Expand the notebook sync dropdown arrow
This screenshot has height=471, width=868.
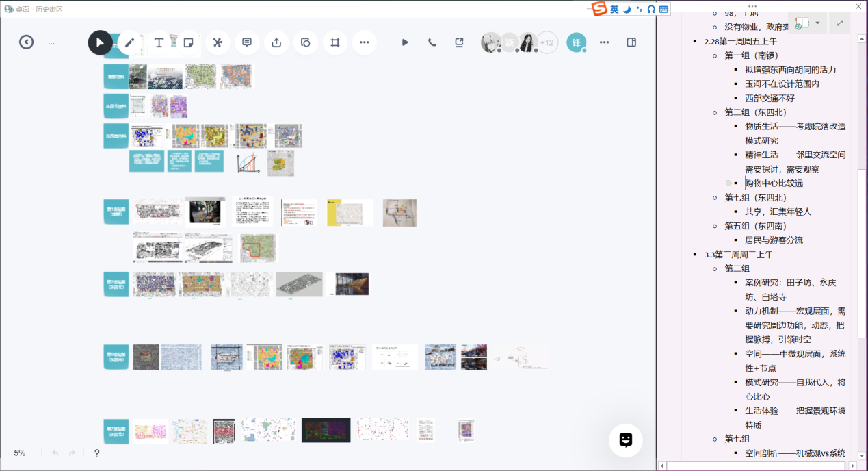coord(817,23)
